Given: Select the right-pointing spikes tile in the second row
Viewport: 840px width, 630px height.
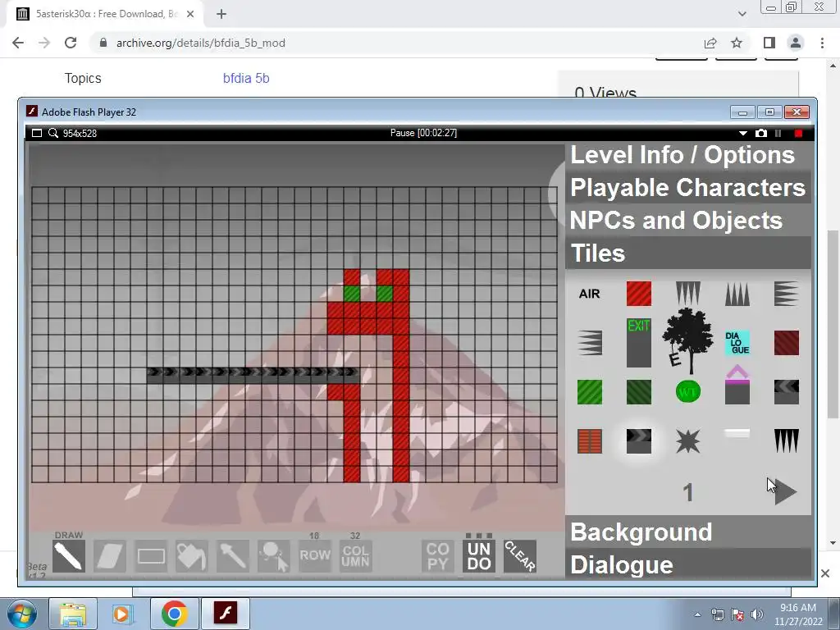Looking at the screenshot, I should pos(589,343).
